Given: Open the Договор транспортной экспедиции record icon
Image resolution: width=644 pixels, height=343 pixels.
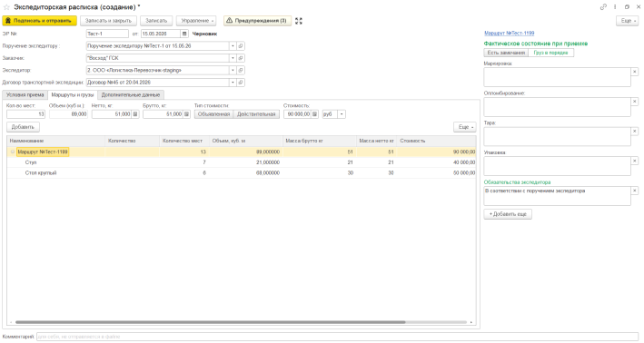Looking at the screenshot, I should [x=241, y=83].
